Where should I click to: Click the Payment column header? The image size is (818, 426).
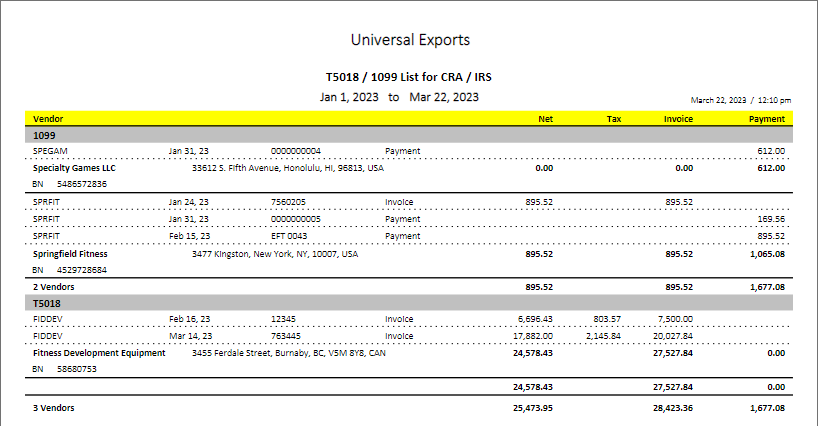click(767, 119)
